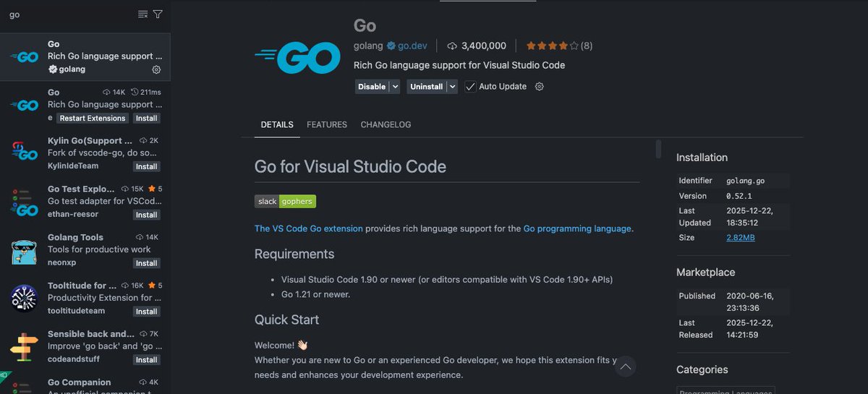The height and width of the screenshot is (394, 868).
Task: Clear the extensions search results icon
Action: click(142, 14)
